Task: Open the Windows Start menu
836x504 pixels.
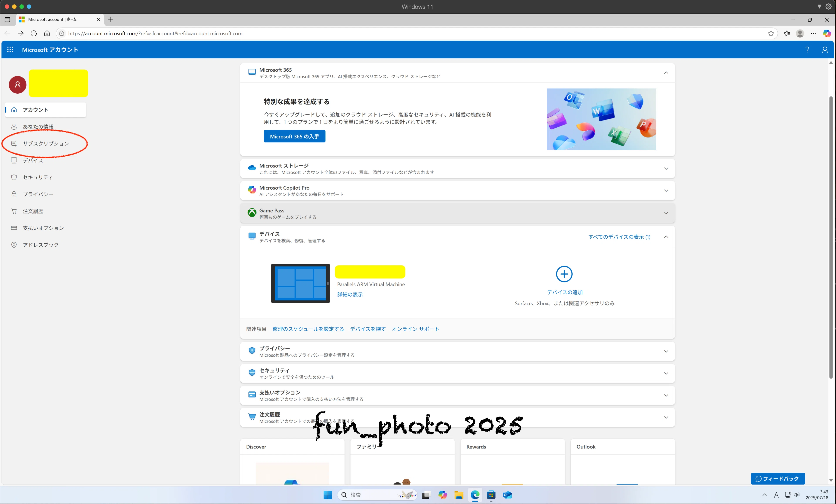Action: (328, 495)
